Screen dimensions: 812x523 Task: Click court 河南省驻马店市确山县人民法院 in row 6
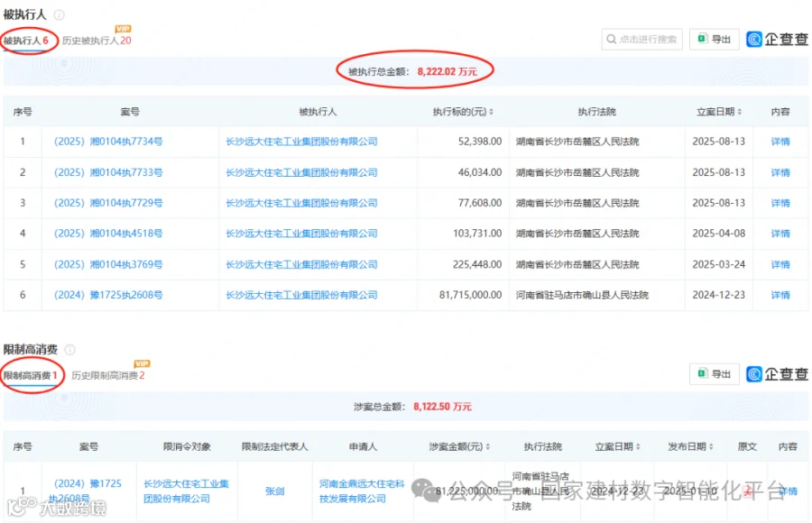[582, 295]
